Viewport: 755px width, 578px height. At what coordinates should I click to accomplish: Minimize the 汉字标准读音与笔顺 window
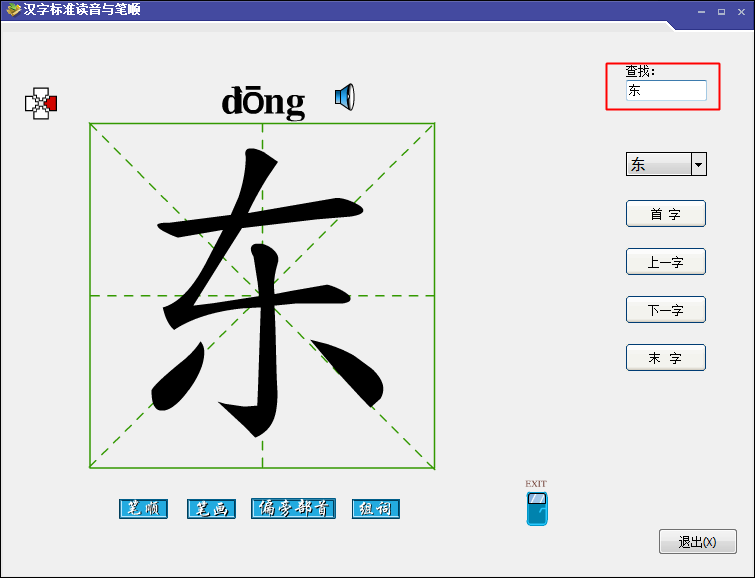[702, 12]
